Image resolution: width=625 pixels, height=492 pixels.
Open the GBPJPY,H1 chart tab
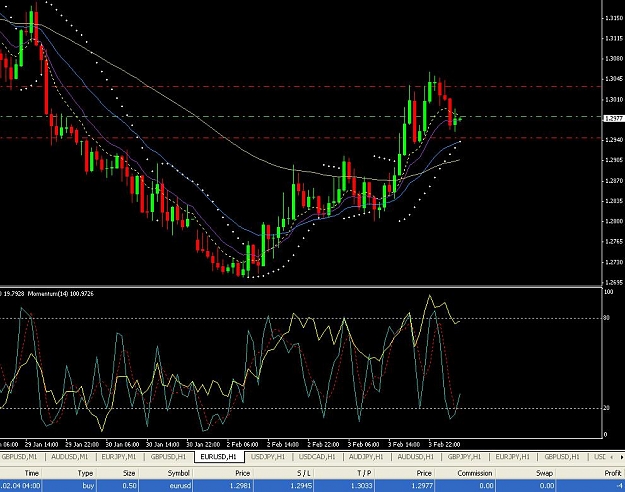coord(464,457)
